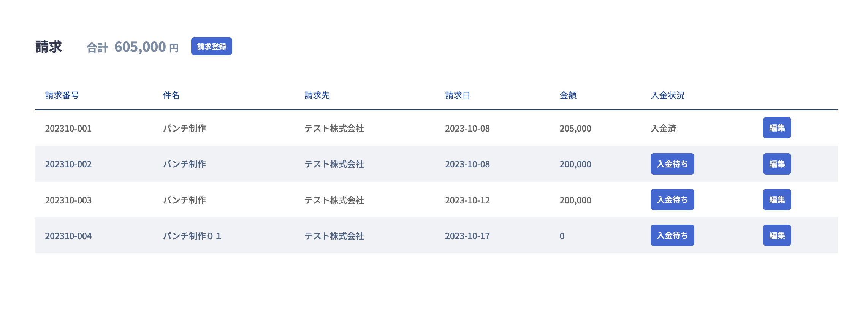Click the パンチ制作０１ subject cell
Image resolution: width=868 pixels, height=311 pixels.
tap(192, 236)
